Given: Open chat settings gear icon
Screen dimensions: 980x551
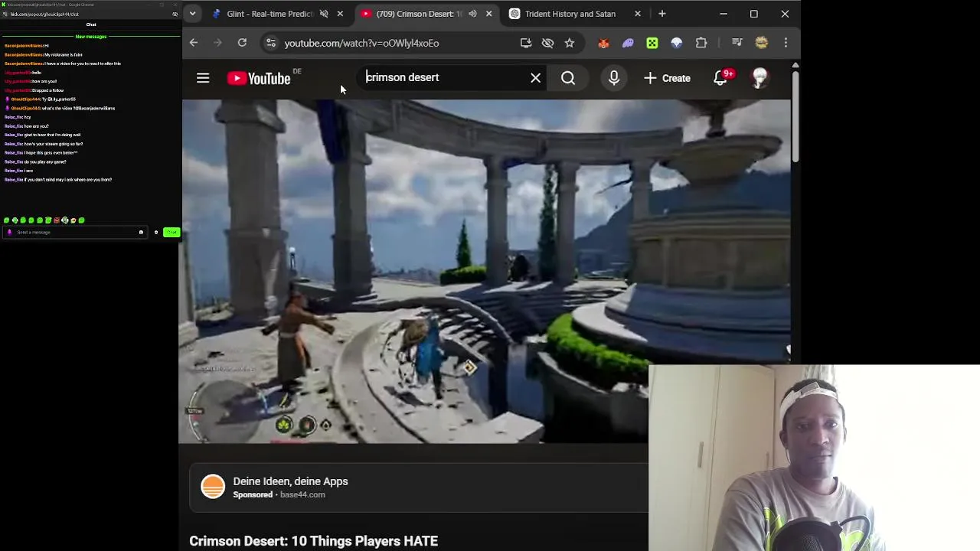Looking at the screenshot, I should [x=155, y=232].
